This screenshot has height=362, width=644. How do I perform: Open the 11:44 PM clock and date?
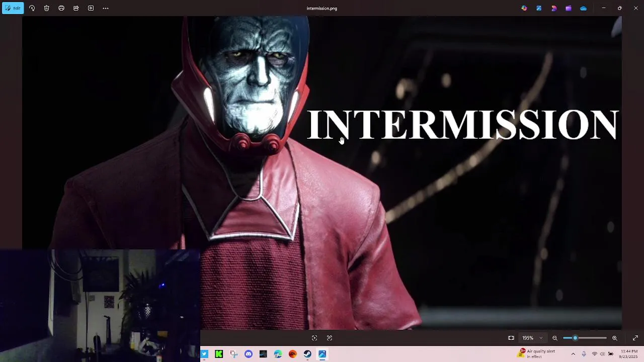(x=628, y=354)
